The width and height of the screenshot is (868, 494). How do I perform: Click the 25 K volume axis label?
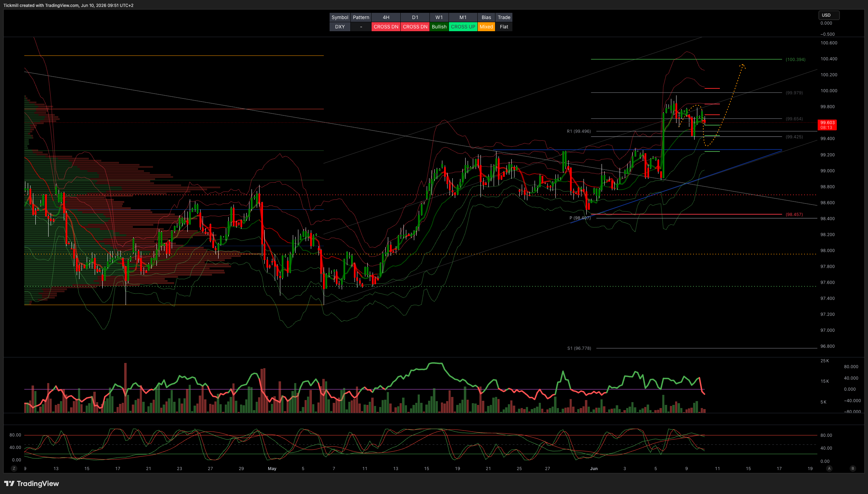point(825,361)
